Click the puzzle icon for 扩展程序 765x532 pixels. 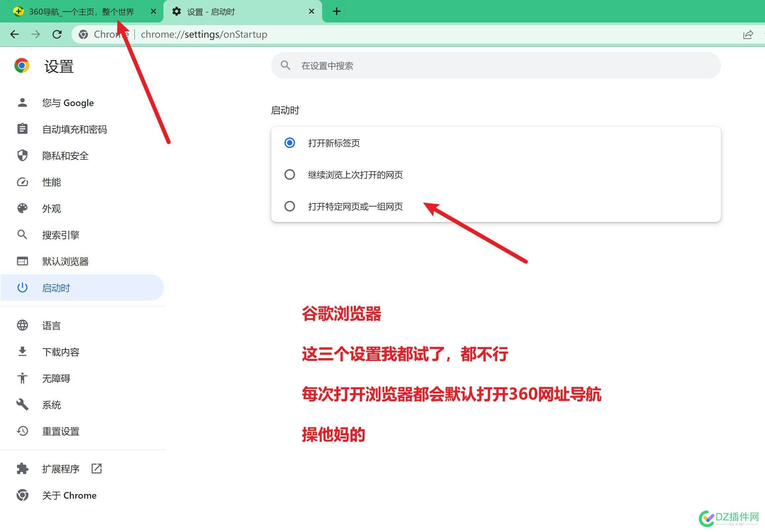click(22, 469)
